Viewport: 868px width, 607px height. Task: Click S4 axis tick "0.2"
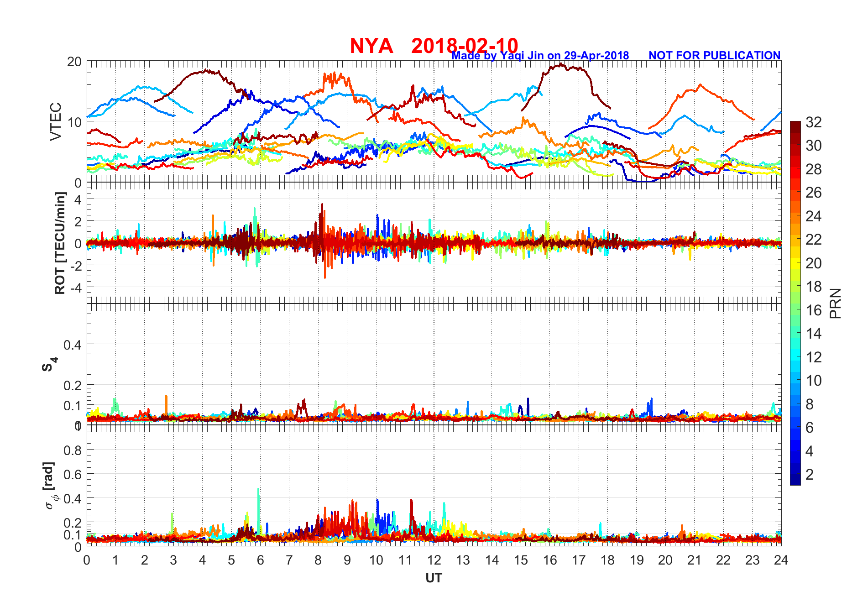click(x=73, y=386)
